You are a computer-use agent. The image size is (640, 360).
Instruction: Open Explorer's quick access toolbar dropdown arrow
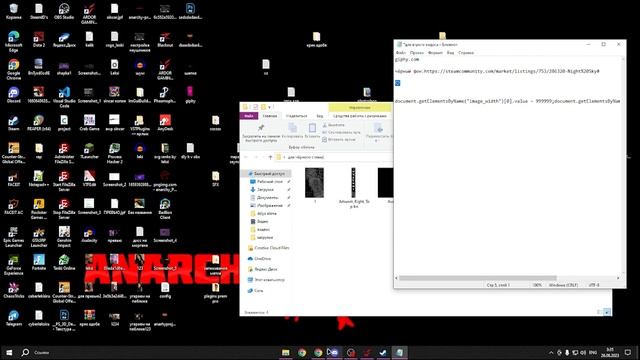pos(270,107)
